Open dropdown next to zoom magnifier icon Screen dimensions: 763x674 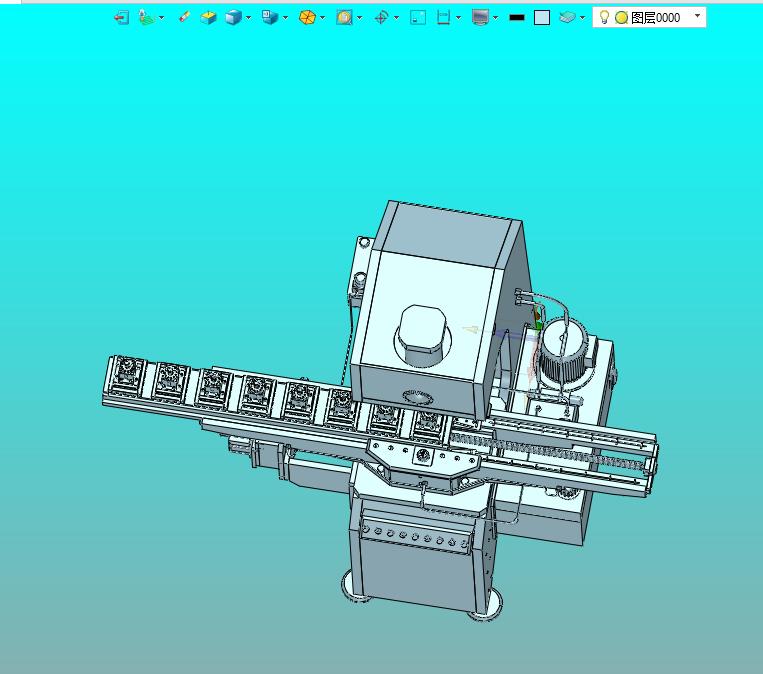coord(360,18)
